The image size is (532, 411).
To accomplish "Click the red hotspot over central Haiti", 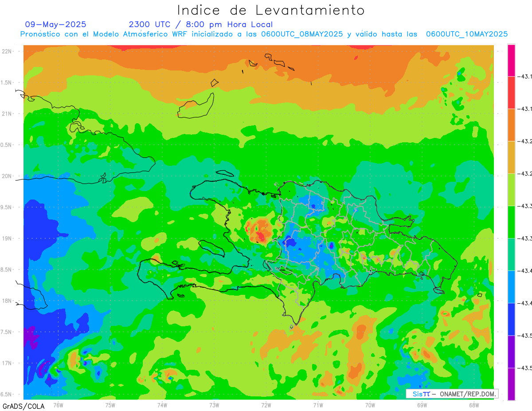I will coord(259,232).
